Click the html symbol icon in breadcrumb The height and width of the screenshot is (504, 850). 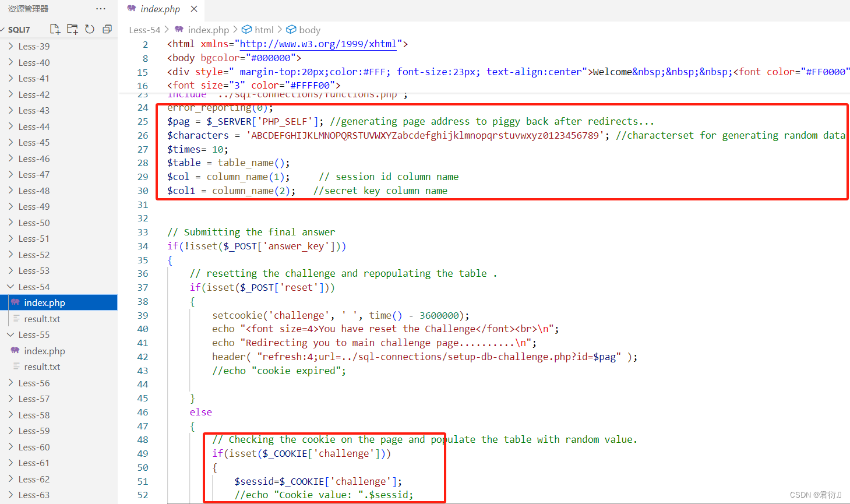(x=247, y=30)
